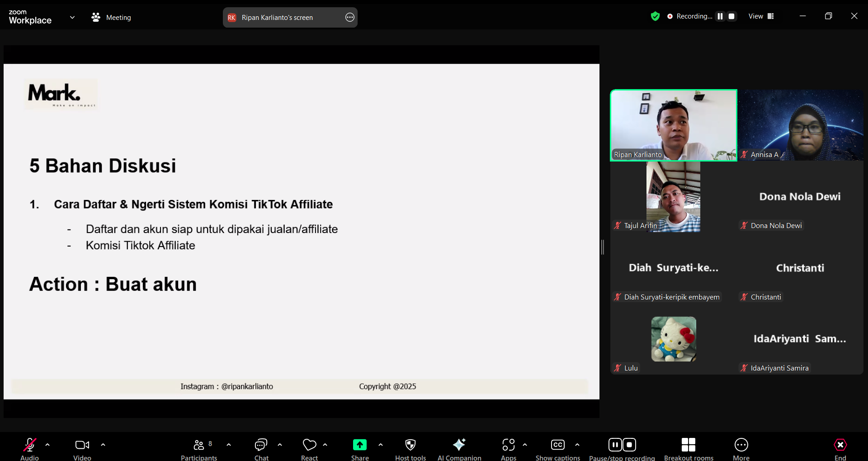Open the Zoom Workplace dropdown chevron
This screenshot has width=868, height=461.
click(72, 18)
